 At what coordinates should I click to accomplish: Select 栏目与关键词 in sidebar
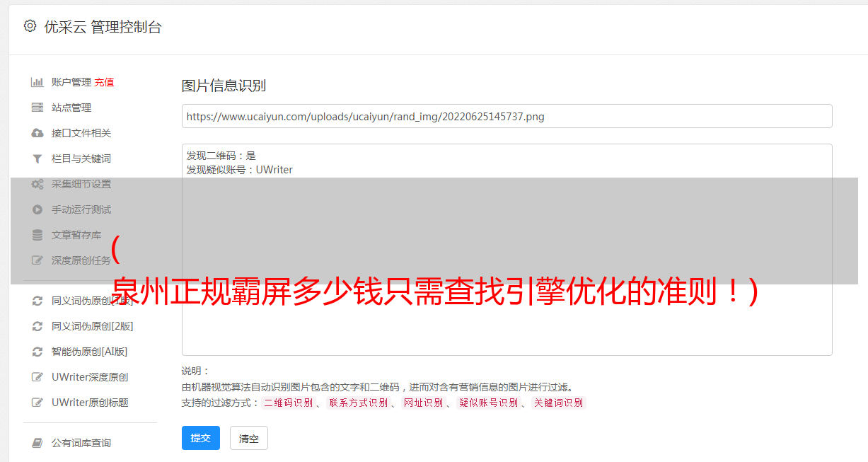click(x=81, y=158)
